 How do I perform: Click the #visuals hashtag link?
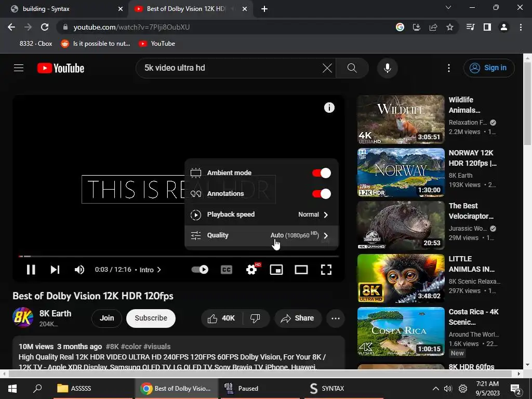click(x=157, y=347)
